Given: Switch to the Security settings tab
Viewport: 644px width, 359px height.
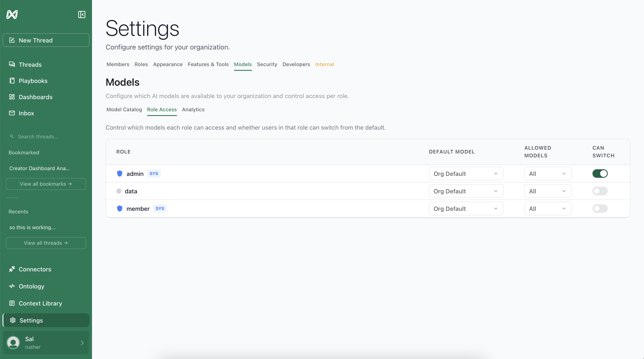Looking at the screenshot, I should (267, 64).
